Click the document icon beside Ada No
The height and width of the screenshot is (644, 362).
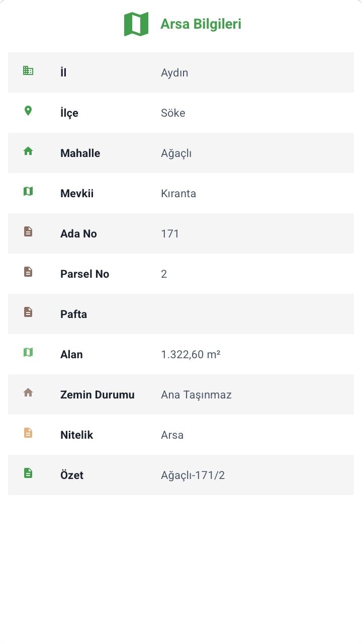pyautogui.click(x=28, y=231)
